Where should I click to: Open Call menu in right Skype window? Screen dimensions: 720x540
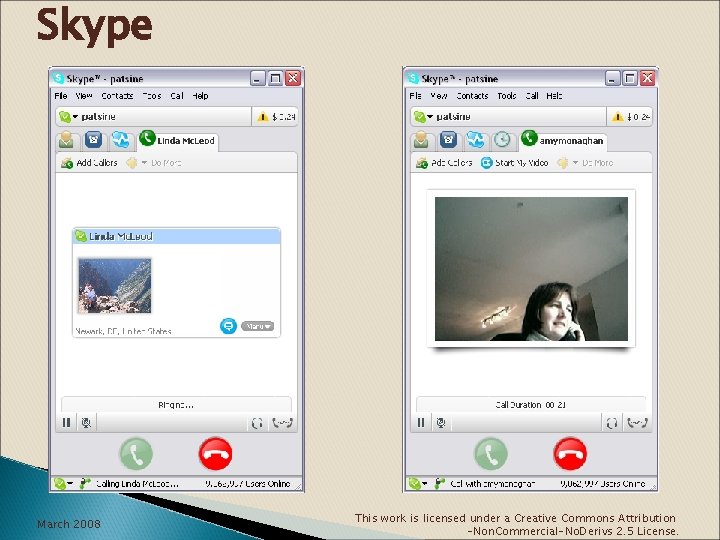click(x=532, y=96)
